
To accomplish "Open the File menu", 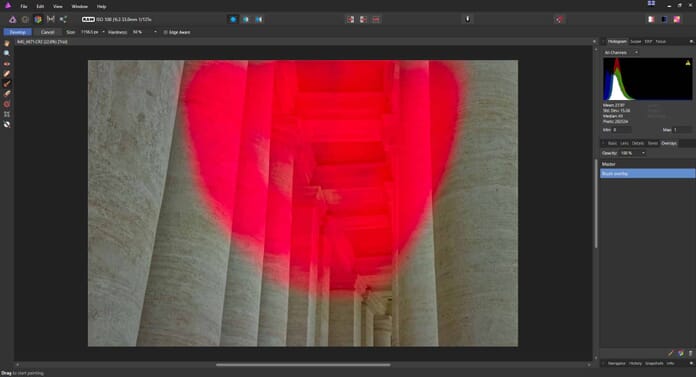I will (24, 7).
